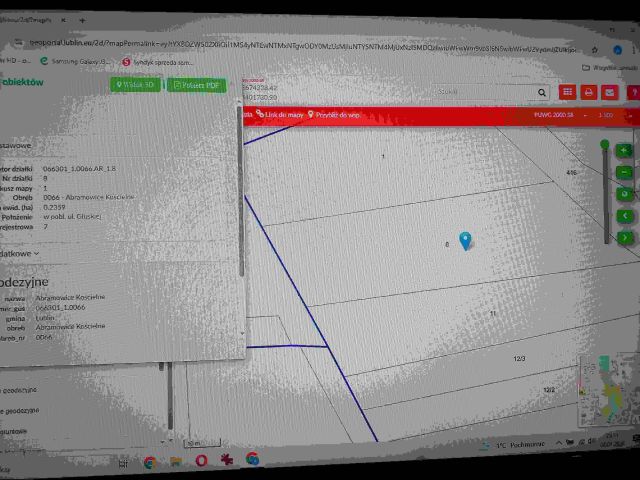Click the info panel vertical scrollbar

coord(240,191)
